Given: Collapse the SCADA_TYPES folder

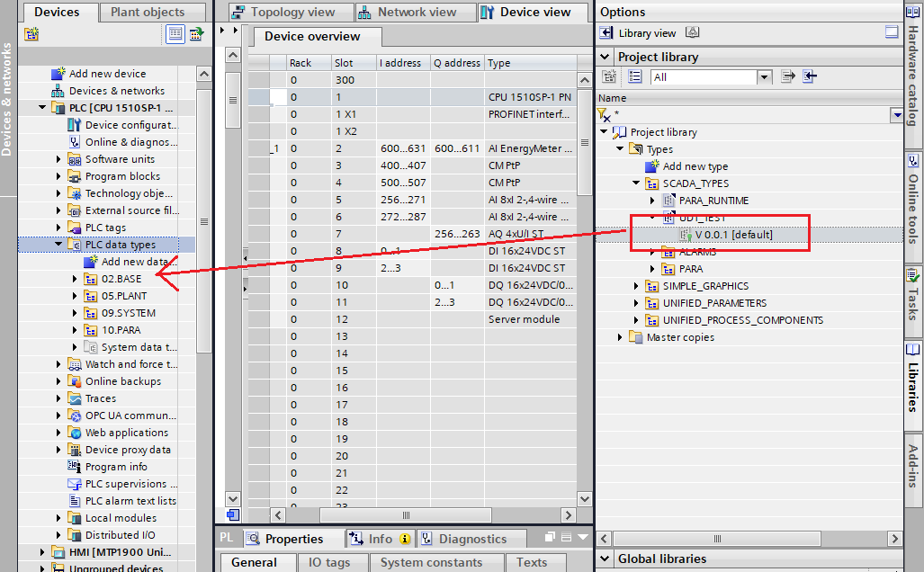Looking at the screenshot, I should point(636,183).
